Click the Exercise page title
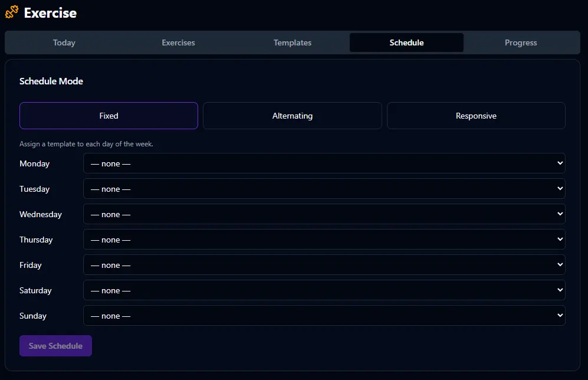The image size is (588, 380). tap(50, 12)
